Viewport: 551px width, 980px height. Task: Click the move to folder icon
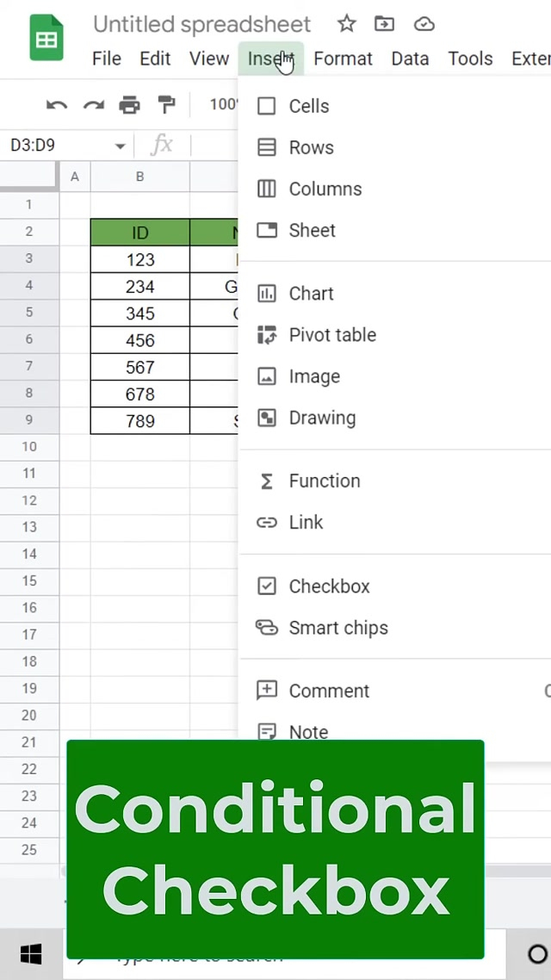coord(384,24)
